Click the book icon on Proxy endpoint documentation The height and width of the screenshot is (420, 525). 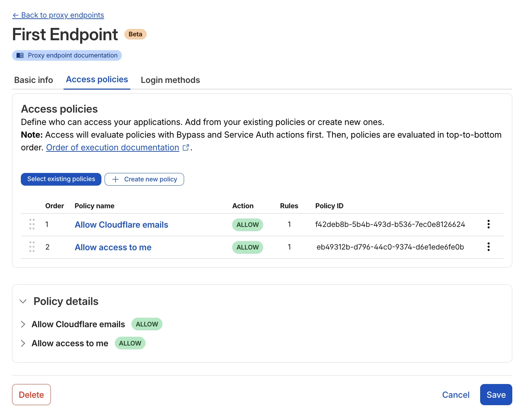pyautogui.click(x=20, y=55)
